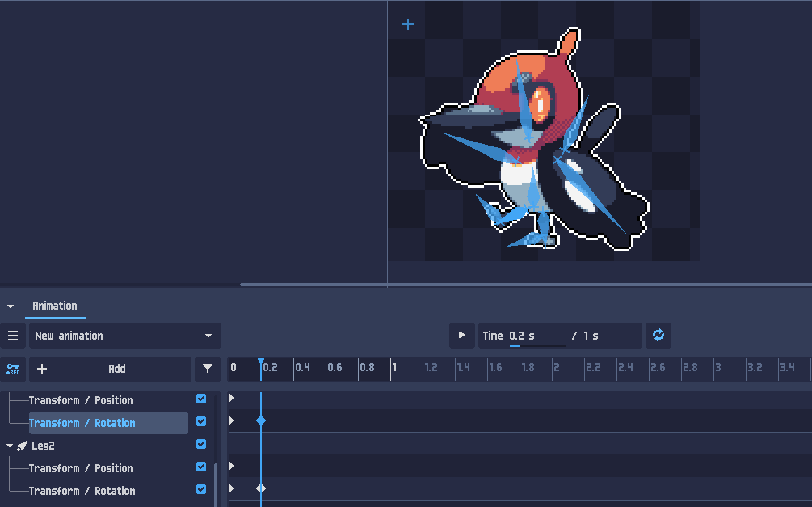Viewport: 812px width, 507px height.
Task: Expand the first Position track's arrow
Action: [231, 398]
